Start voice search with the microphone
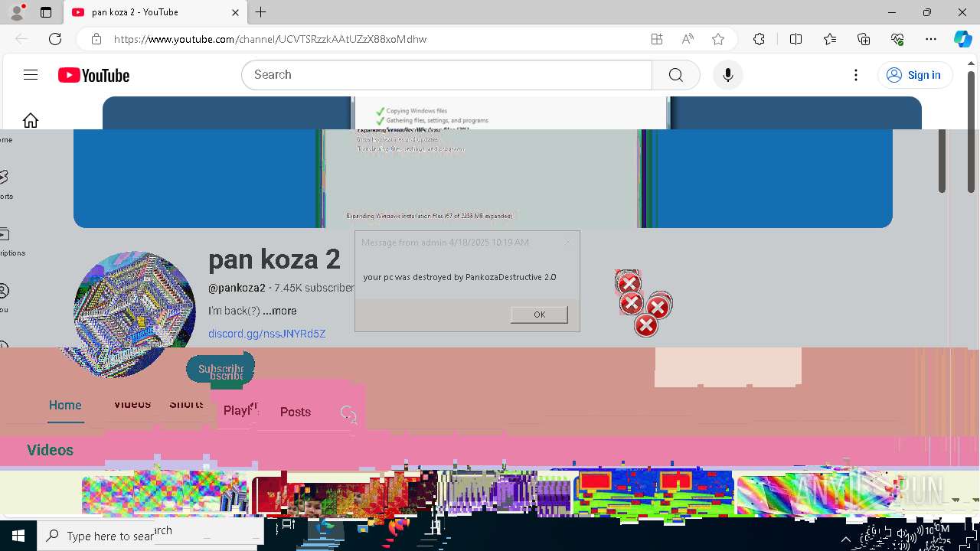This screenshot has width=980, height=551. [x=727, y=75]
